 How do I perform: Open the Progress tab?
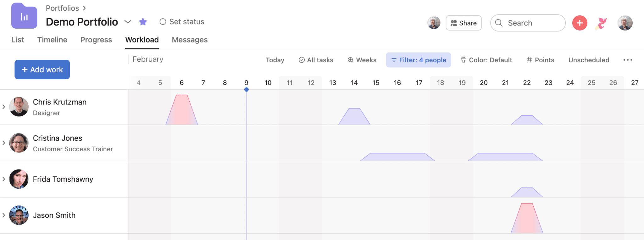(96, 40)
